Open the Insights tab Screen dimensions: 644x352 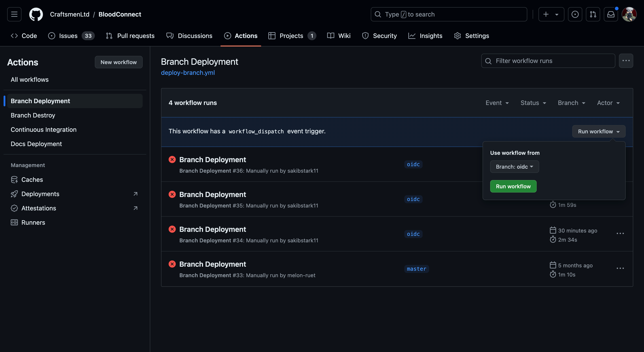coord(425,36)
